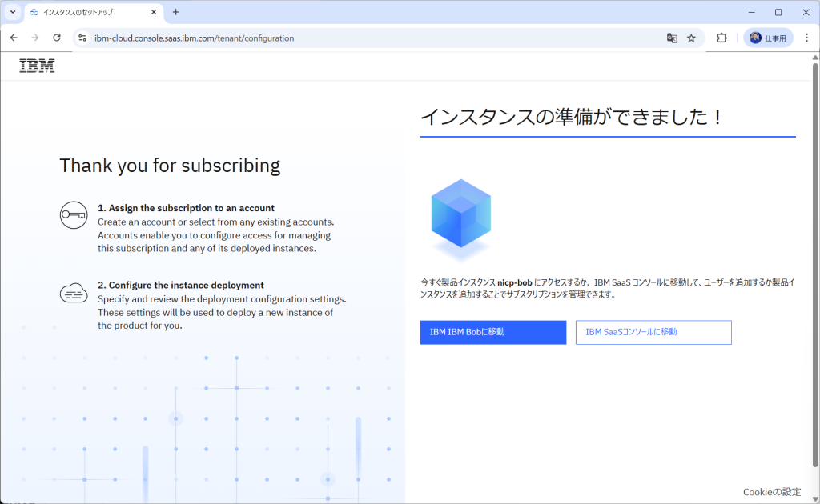Close the browser window
Screen dimensions: 820x504
click(x=806, y=12)
